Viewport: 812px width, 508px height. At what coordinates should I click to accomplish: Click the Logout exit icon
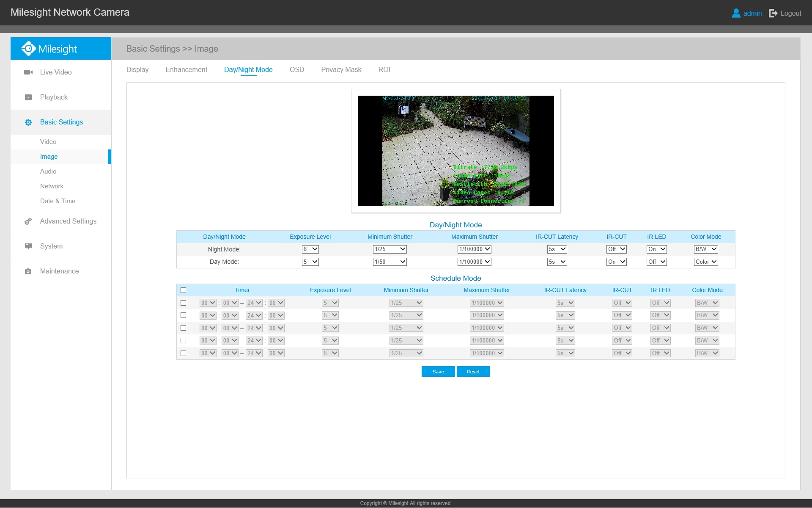click(773, 13)
